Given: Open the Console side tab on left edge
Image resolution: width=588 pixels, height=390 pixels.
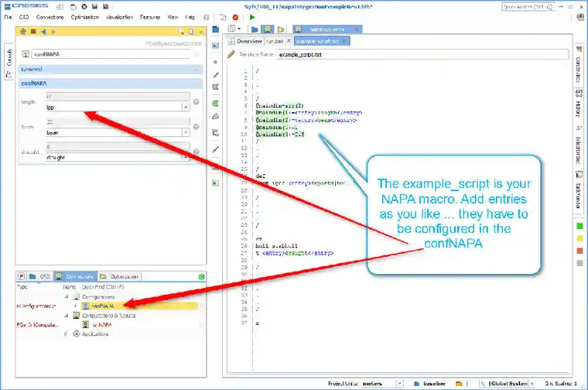Looking at the screenshot, I should coord(9,62).
